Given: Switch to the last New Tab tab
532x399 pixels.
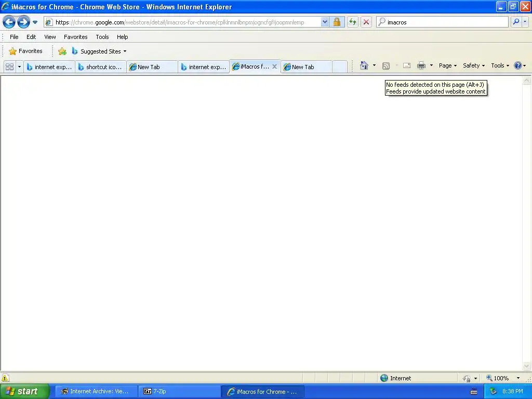Looking at the screenshot, I should coord(307,67).
